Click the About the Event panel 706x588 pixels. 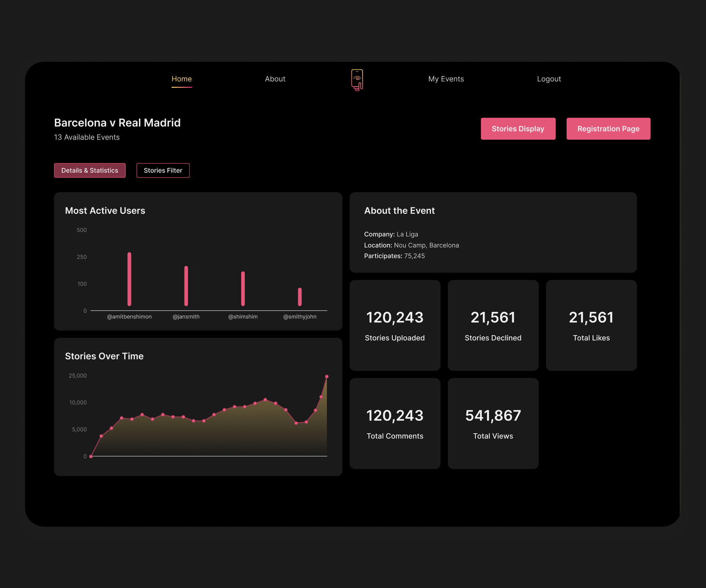click(493, 232)
